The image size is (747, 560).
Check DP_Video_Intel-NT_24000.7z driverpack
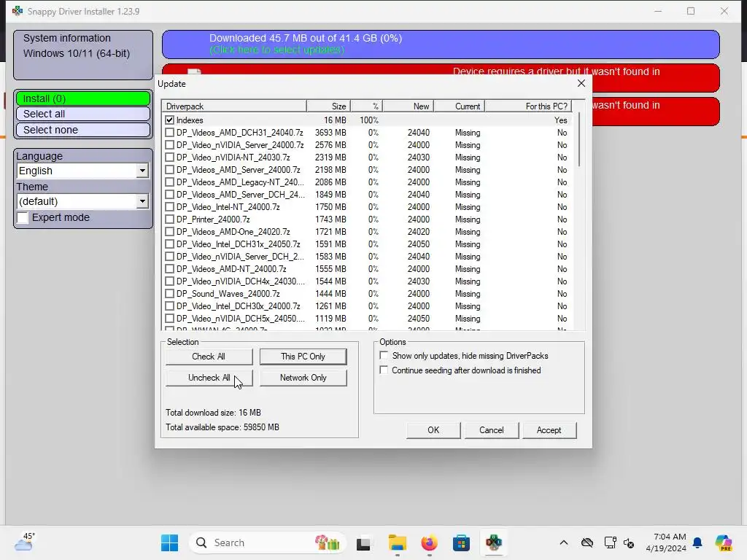169,206
